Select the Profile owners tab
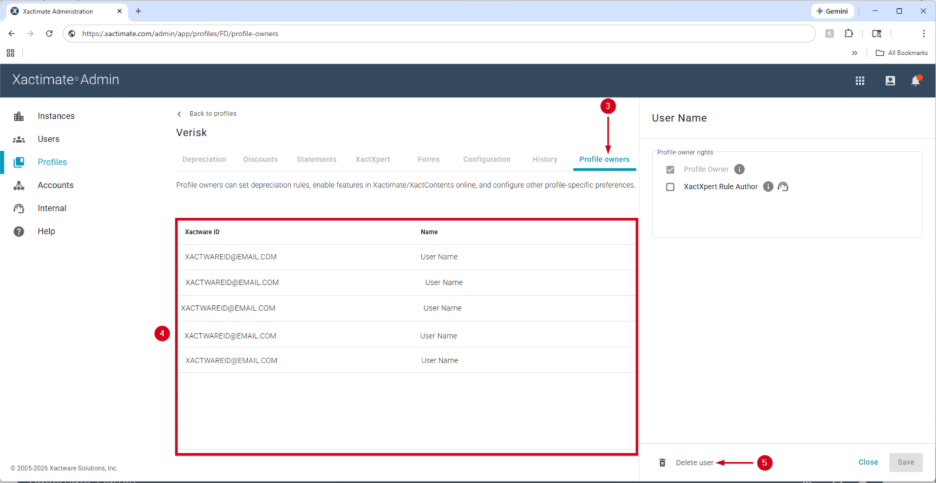Image resolution: width=936 pixels, height=483 pixels. (x=604, y=159)
